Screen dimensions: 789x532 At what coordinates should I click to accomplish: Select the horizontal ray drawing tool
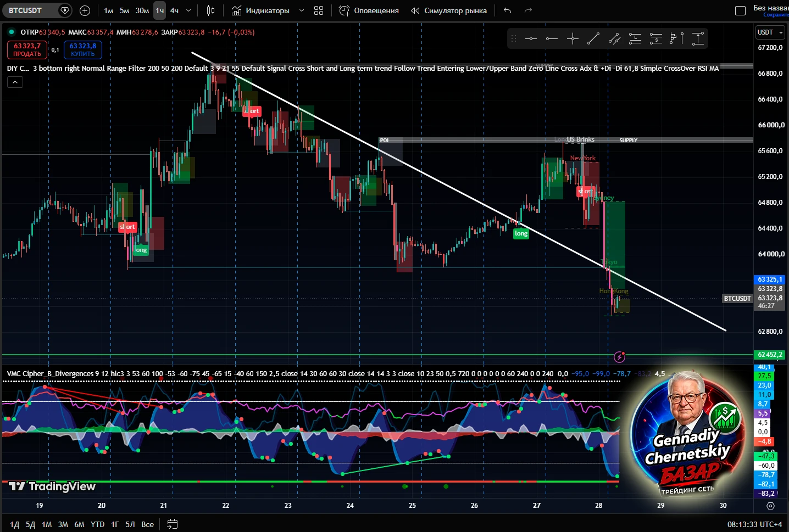[x=552, y=38]
